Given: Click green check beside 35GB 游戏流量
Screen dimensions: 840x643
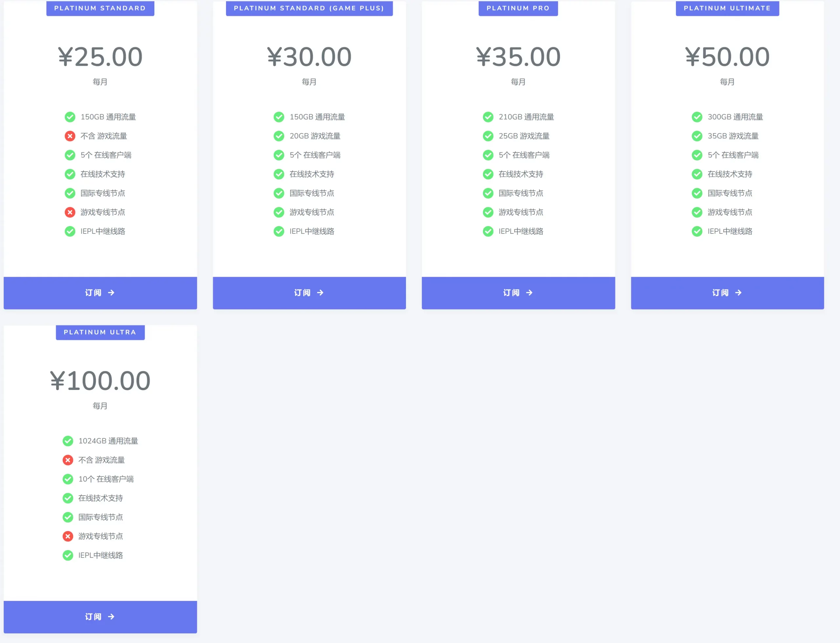Looking at the screenshot, I should point(697,136).
